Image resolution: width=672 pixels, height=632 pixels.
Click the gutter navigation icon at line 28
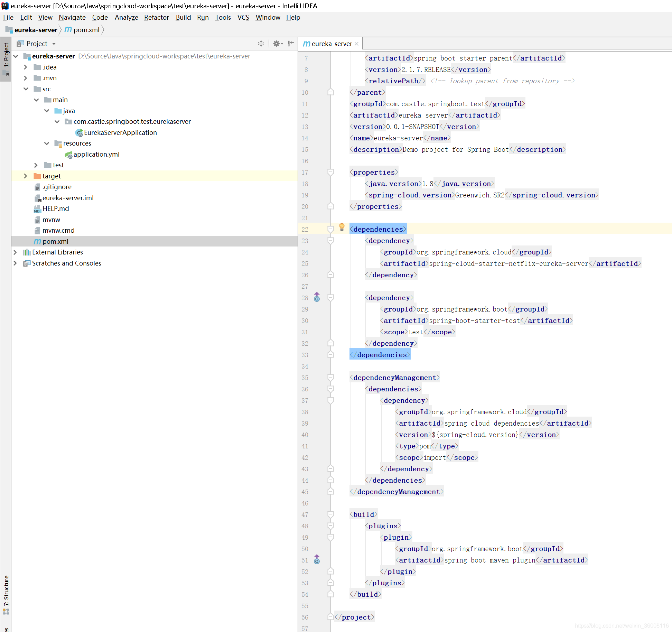317,297
